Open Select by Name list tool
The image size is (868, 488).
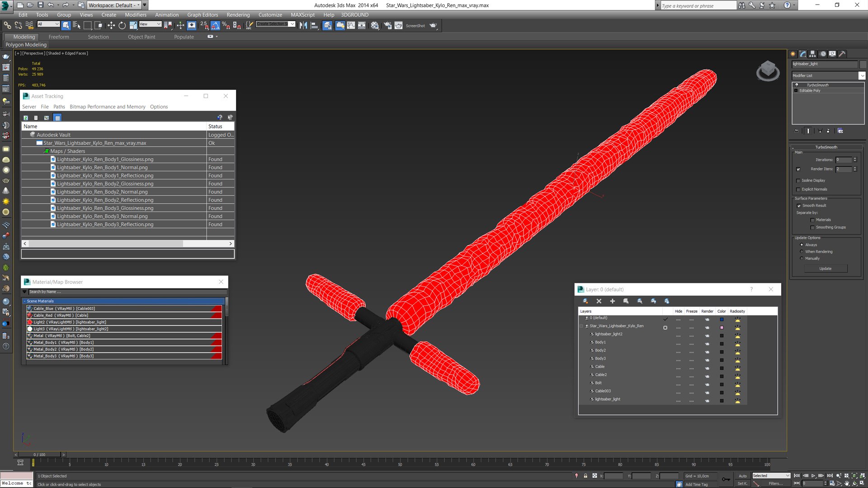(76, 25)
